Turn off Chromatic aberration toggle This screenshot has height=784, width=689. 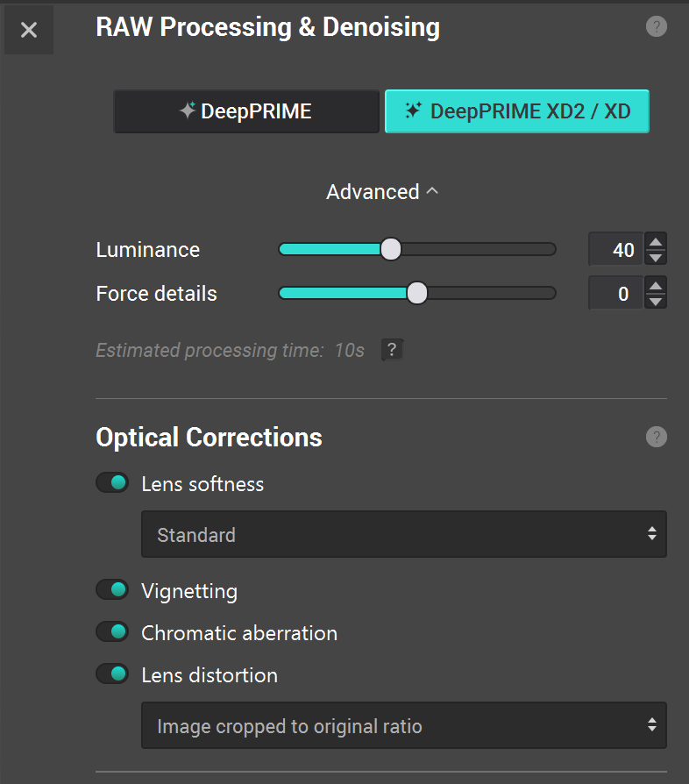[112, 632]
